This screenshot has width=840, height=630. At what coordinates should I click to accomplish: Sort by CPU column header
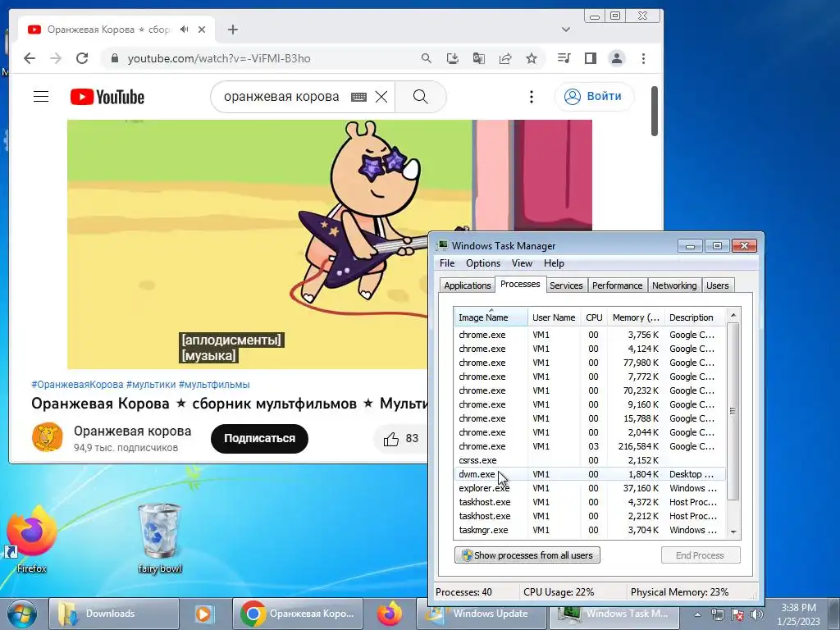tap(594, 317)
